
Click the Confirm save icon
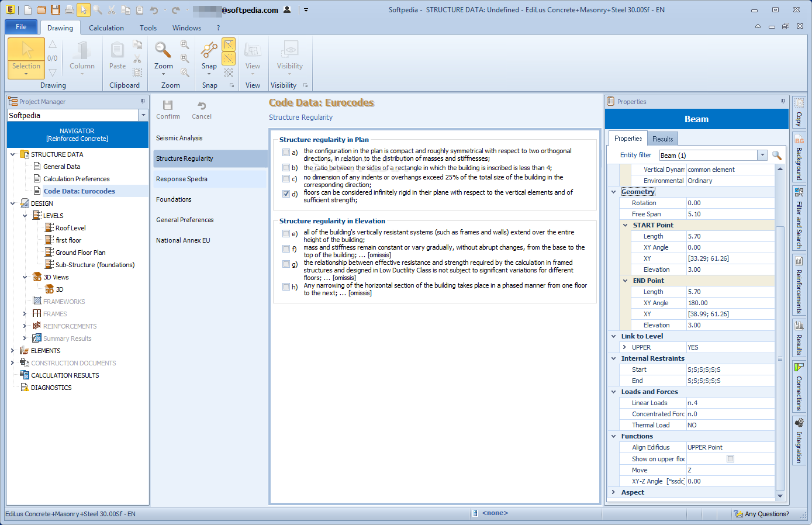click(x=168, y=109)
